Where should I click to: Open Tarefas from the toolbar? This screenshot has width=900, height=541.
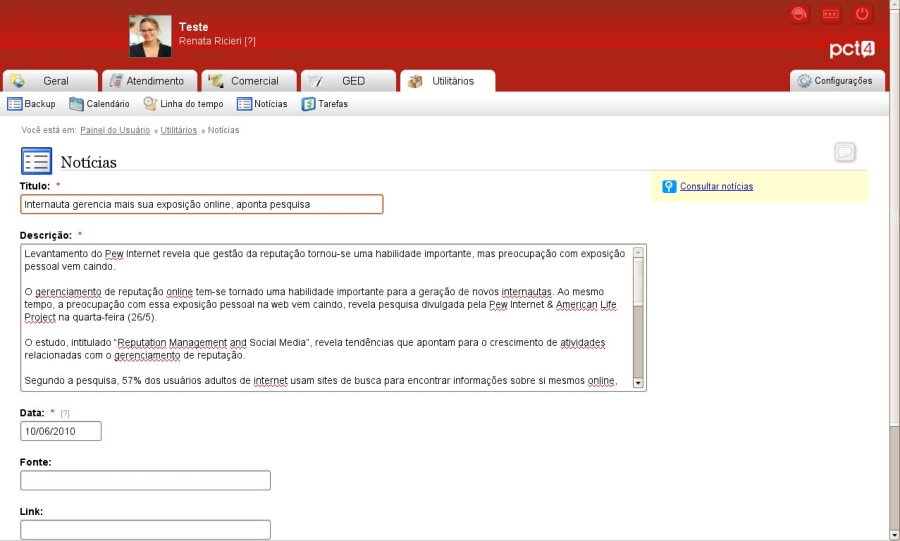[x=325, y=104]
